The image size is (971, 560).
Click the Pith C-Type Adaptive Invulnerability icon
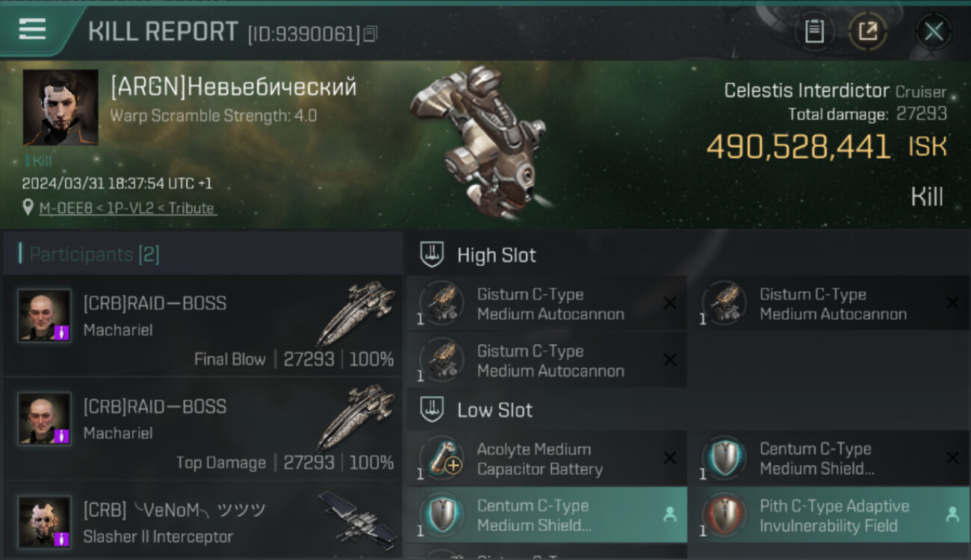725,514
